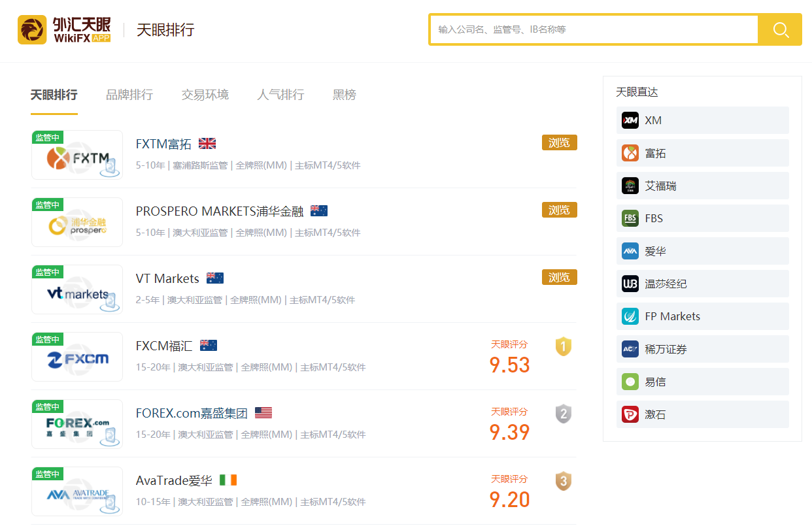Open XM broker icon in sidebar

click(x=630, y=120)
